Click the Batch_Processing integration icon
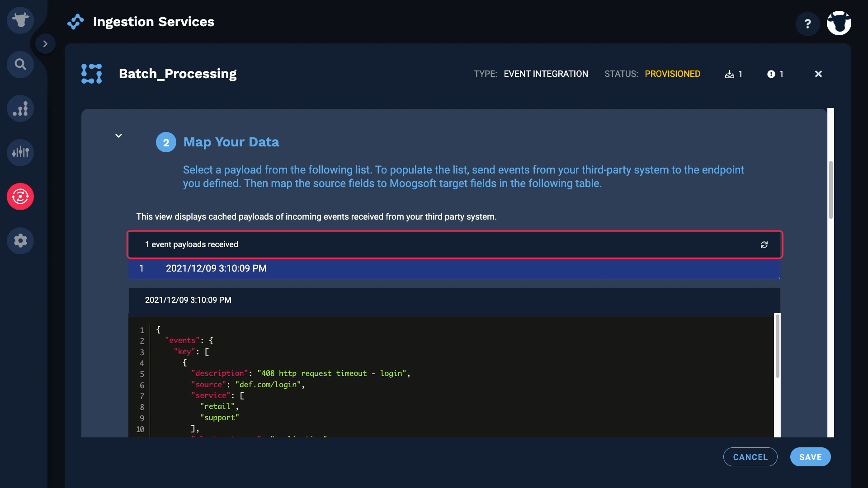This screenshot has width=868, height=488. click(x=92, y=74)
